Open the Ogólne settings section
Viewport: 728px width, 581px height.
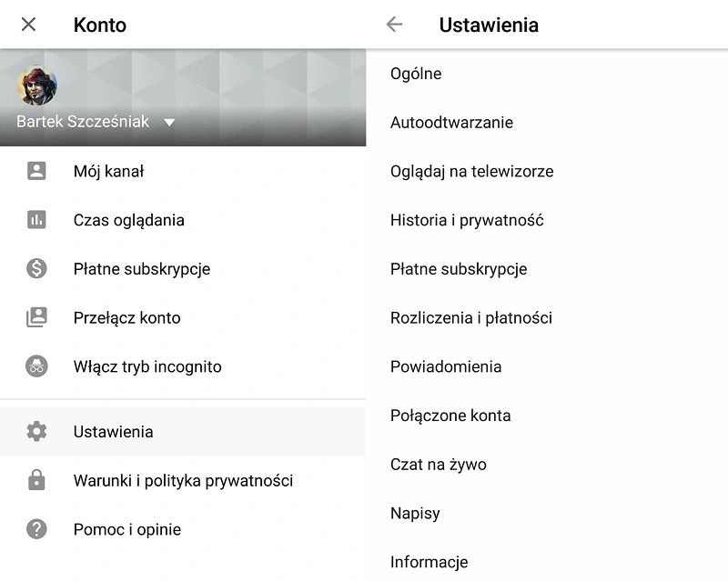[414, 74]
